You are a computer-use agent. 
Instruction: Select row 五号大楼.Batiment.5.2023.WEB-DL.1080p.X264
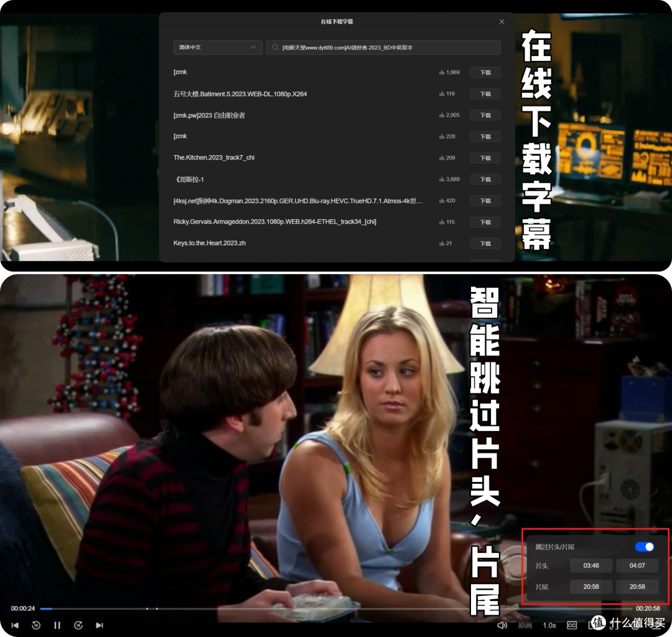coord(337,94)
